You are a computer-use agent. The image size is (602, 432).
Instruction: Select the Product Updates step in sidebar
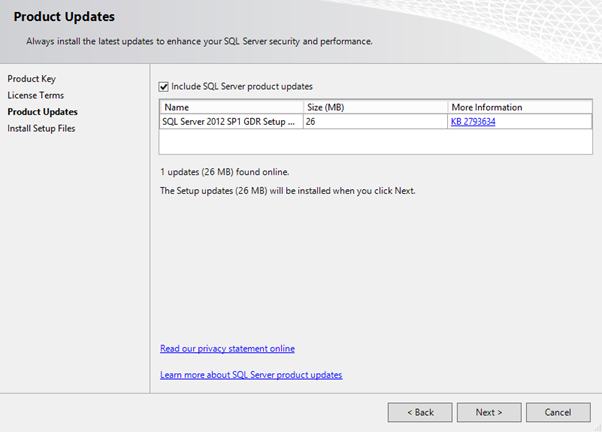pyautogui.click(x=42, y=112)
